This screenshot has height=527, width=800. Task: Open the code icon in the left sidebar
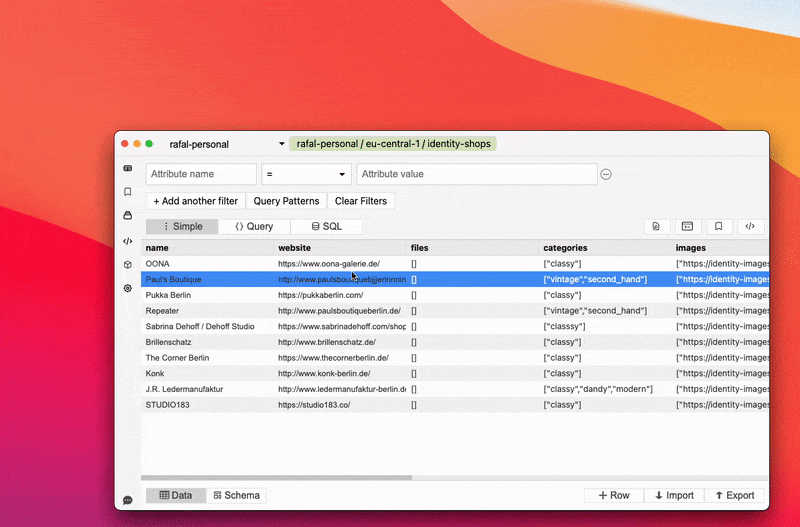(128, 241)
